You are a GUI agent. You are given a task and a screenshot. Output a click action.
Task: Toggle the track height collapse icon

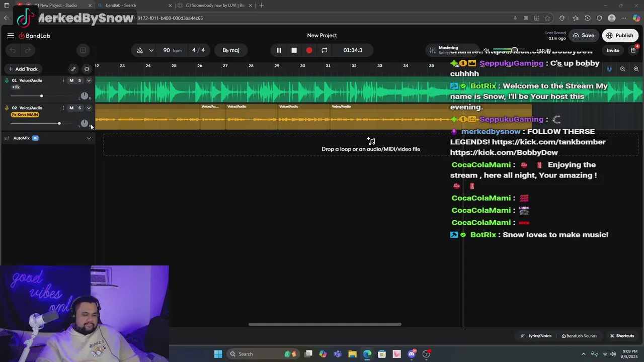coord(87,69)
